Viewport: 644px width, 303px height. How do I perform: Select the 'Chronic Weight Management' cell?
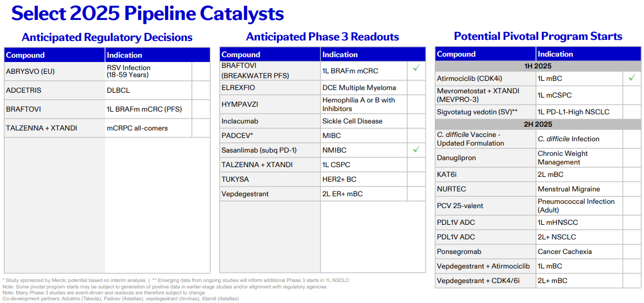click(579, 157)
